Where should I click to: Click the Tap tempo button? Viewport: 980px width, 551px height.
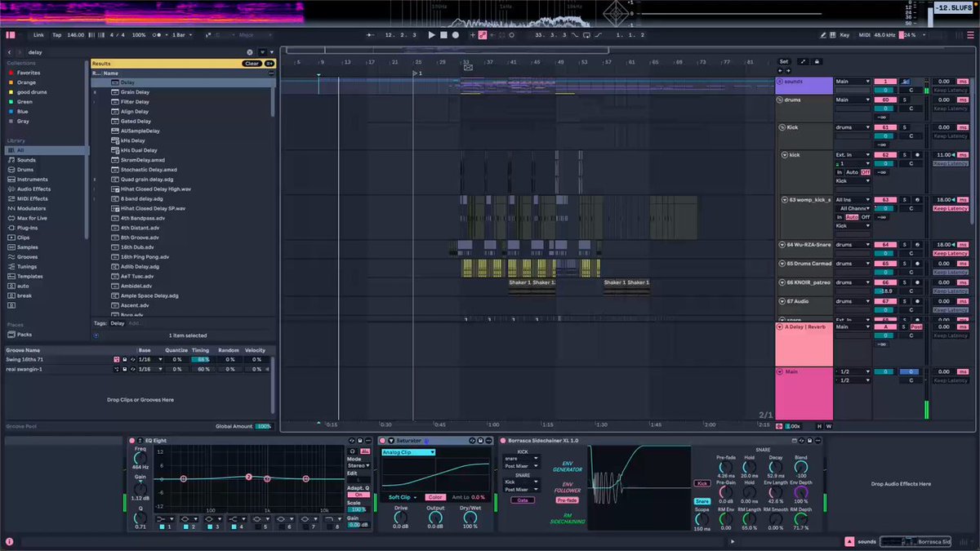point(57,35)
